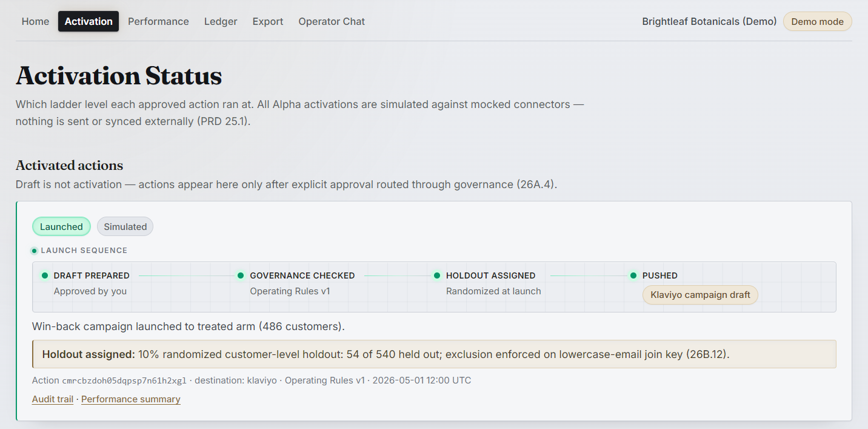
Task: Click the LAUNCH SEQUENCE label
Action: 84,251
